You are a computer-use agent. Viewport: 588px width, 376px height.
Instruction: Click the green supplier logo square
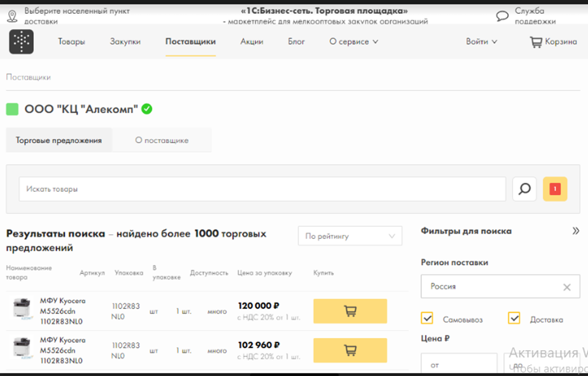pos(12,109)
